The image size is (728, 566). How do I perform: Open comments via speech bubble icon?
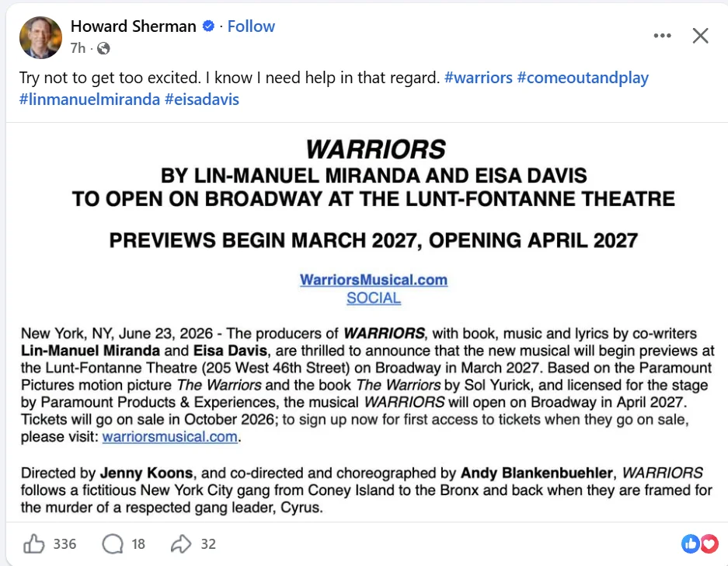tap(113, 543)
